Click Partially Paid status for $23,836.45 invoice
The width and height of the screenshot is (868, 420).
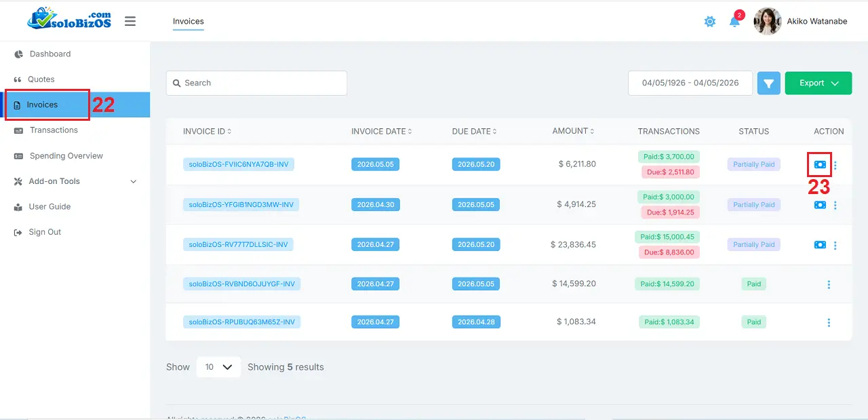754,244
